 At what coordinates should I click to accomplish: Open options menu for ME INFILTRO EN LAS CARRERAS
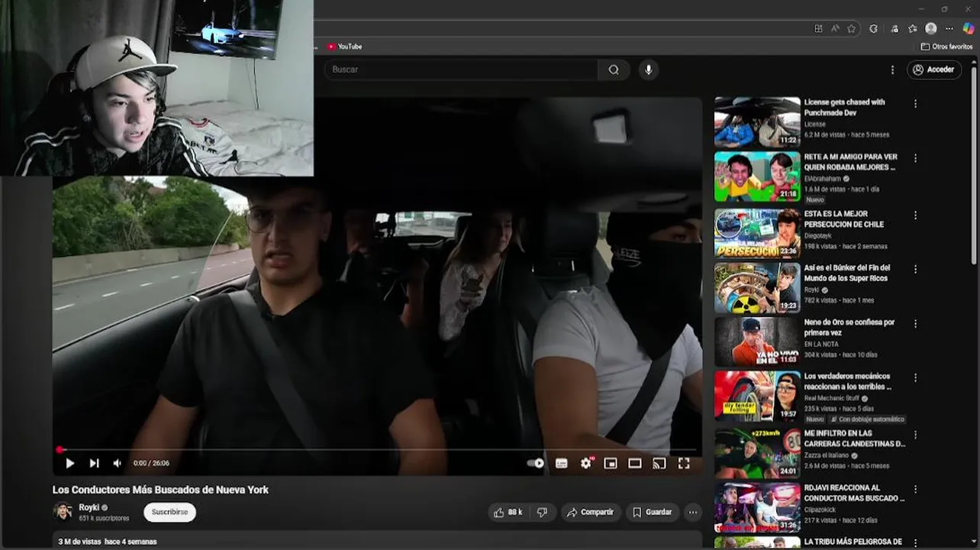click(915, 435)
